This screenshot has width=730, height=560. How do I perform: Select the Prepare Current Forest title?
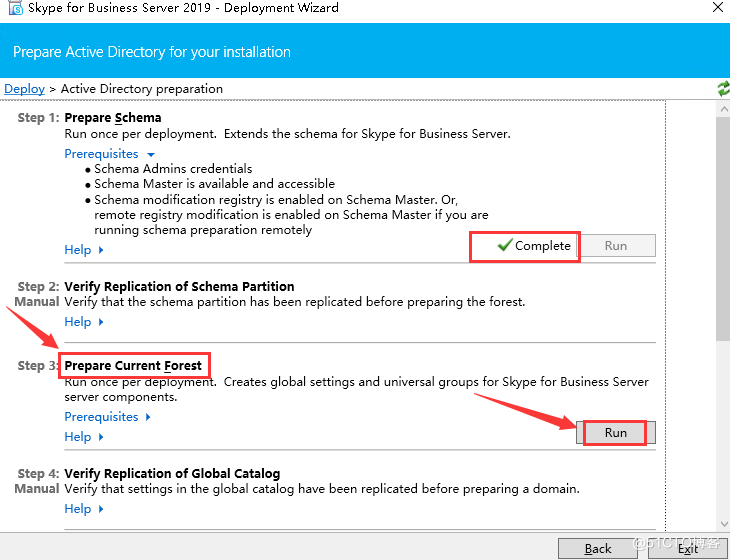[133, 366]
